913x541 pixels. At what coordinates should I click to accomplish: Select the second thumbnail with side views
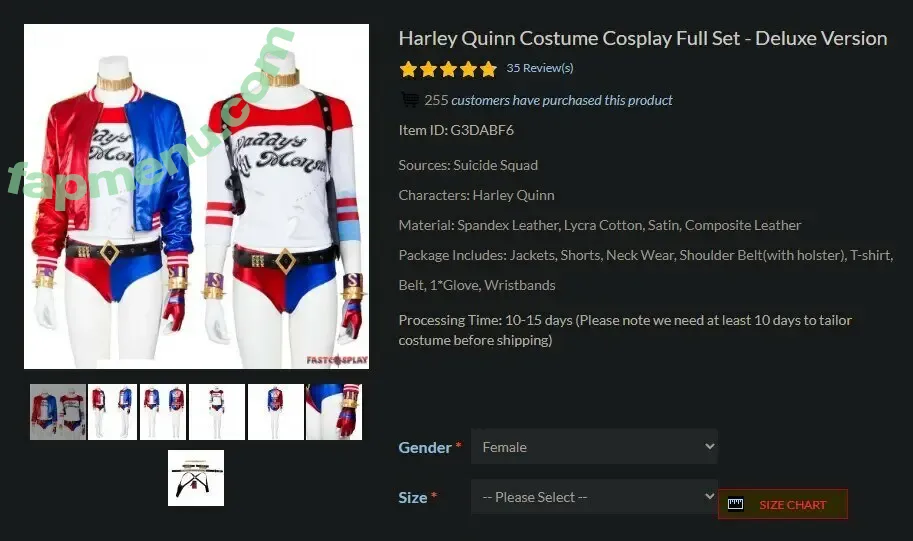click(112, 412)
